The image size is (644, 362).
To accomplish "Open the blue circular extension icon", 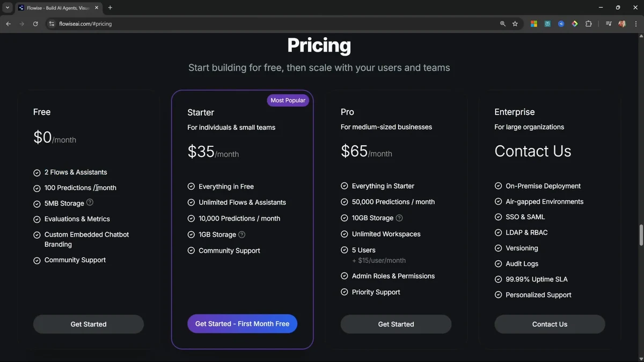I will (561, 24).
